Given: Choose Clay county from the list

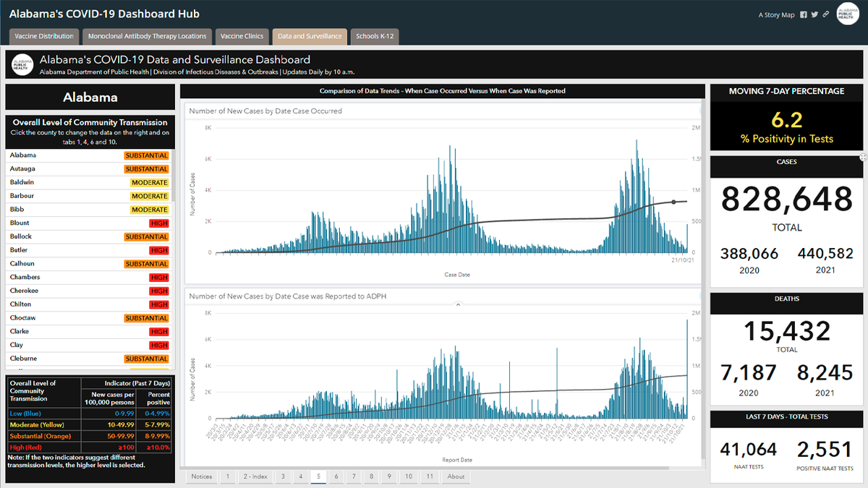Looking at the screenshot, I should 89,345.
